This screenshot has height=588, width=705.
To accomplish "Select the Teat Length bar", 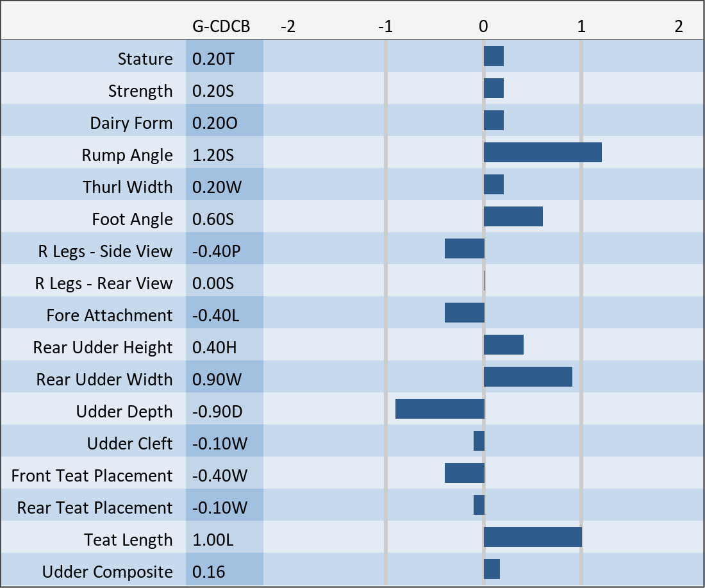I will [533, 537].
